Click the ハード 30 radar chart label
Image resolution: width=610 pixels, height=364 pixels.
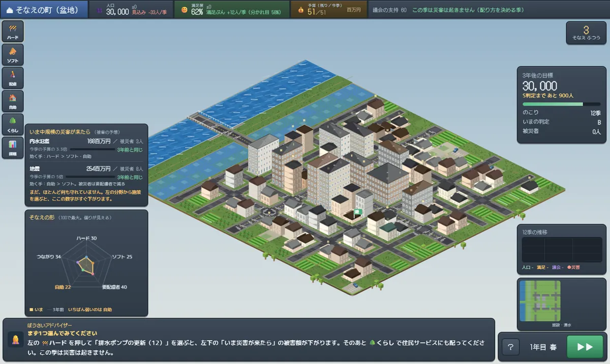[x=86, y=238]
